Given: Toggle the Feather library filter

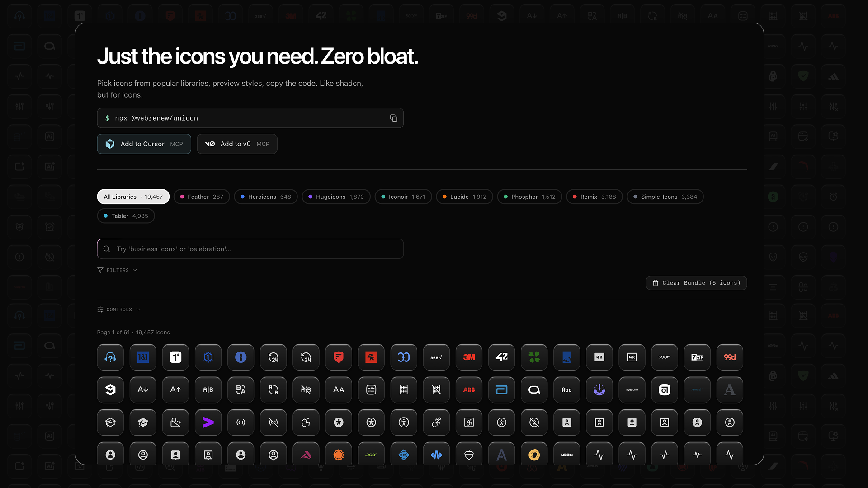Looking at the screenshot, I should pos(202,197).
